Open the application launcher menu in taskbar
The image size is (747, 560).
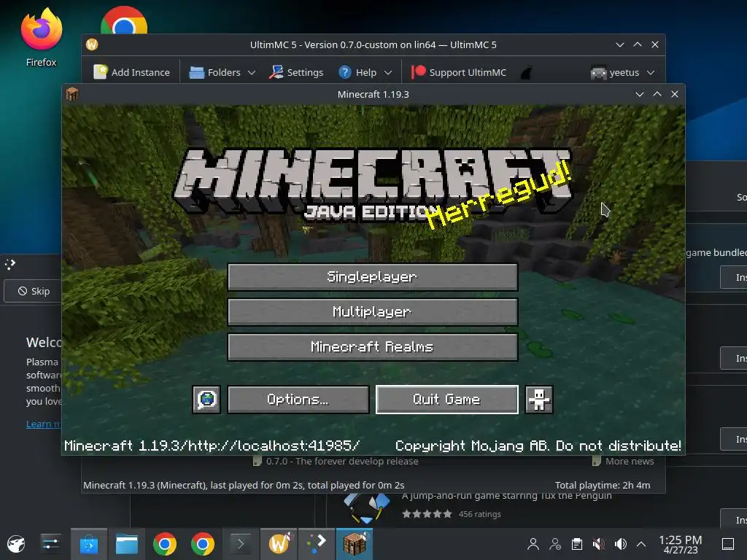(x=16, y=544)
